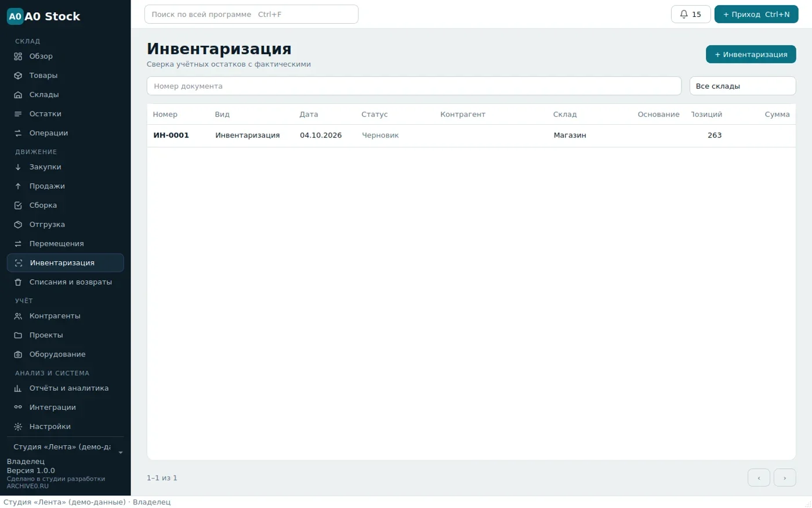This screenshot has width=812, height=508.
Task: Open the Товары menu label
Action: [x=43, y=75]
